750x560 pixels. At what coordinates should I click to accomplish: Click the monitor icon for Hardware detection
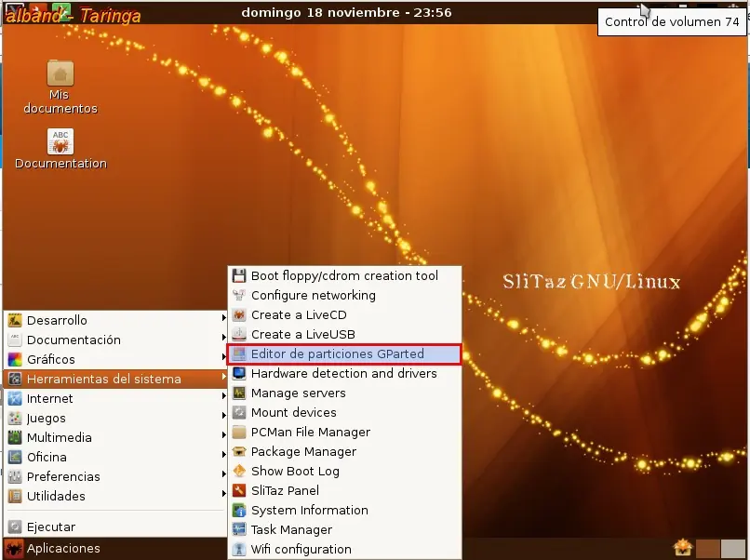[x=239, y=374]
